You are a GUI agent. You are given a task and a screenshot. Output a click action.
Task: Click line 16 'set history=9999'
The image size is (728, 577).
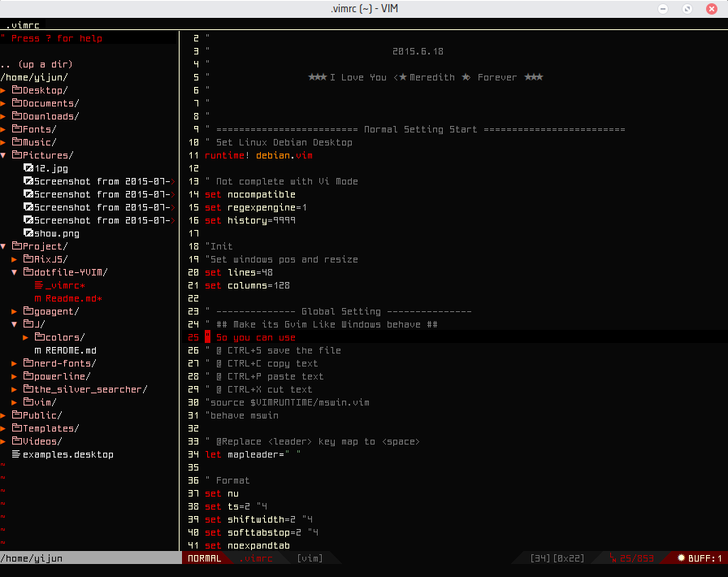tap(250, 220)
